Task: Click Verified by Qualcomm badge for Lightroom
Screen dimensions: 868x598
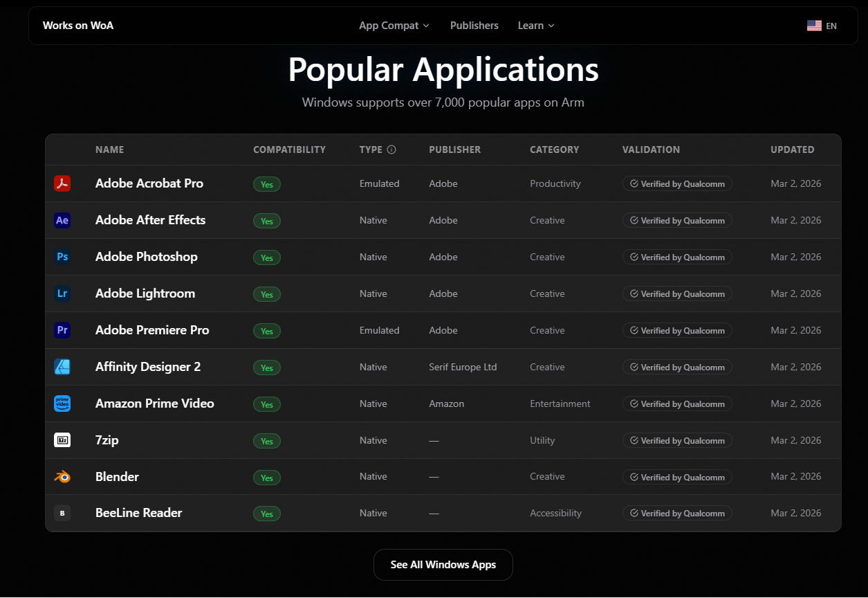Action: pos(677,293)
